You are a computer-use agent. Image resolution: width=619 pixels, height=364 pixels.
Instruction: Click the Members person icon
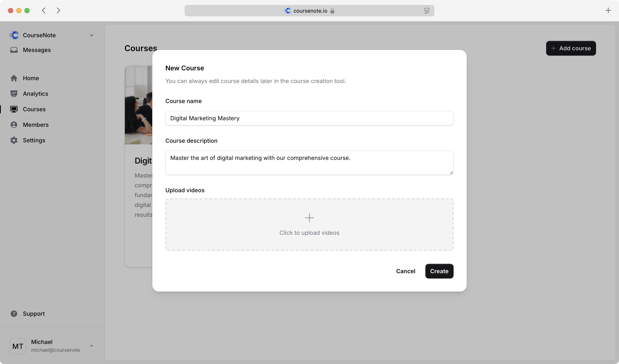pos(14,125)
